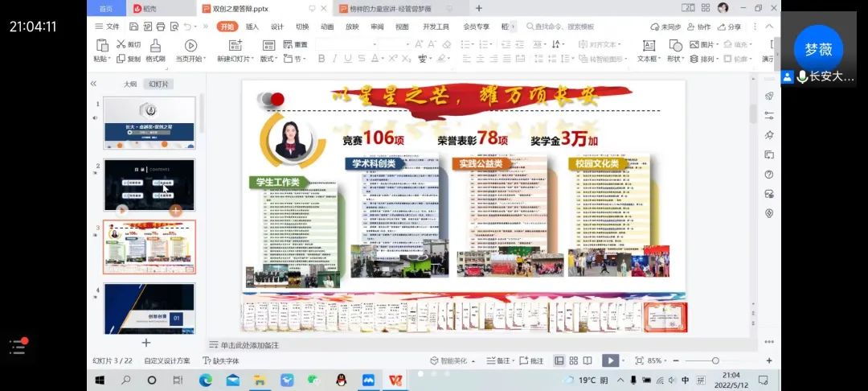Switch to slide sorter view
This screenshot has width=868, height=391.
point(574,361)
